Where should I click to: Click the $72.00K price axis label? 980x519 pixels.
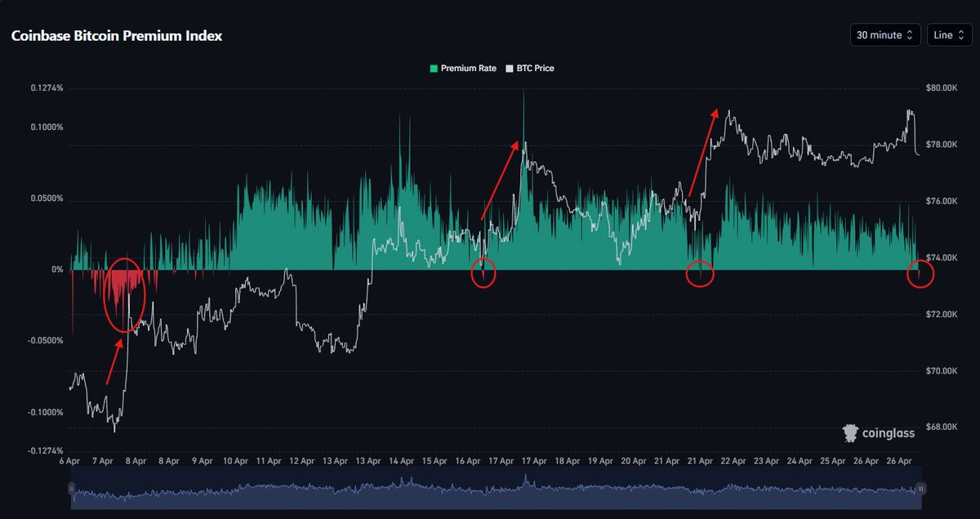pos(942,314)
